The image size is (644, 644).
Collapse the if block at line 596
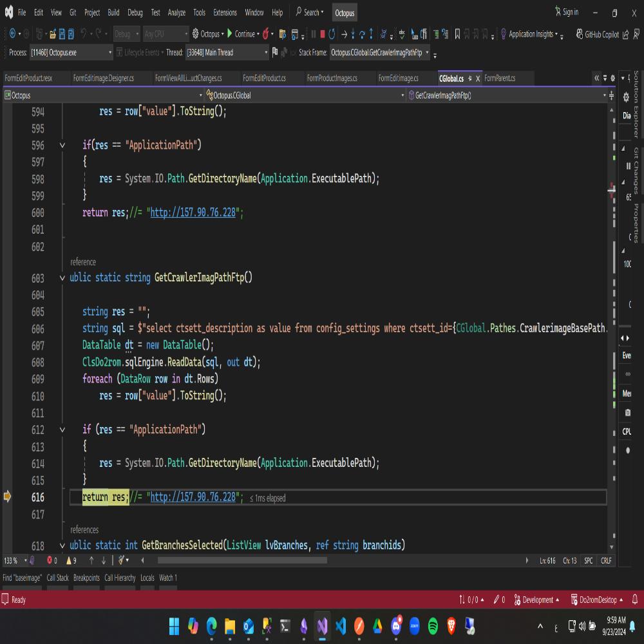coord(62,145)
